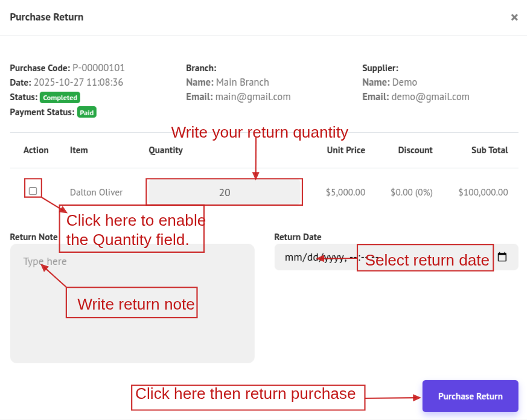Image resolution: width=527 pixels, height=420 pixels.
Task: Select the purchase code P-00000101
Action: [98, 68]
